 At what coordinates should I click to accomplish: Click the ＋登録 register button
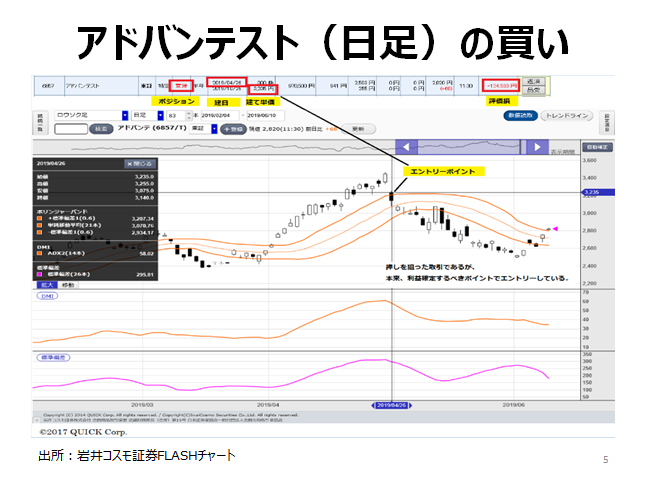pos(234,129)
